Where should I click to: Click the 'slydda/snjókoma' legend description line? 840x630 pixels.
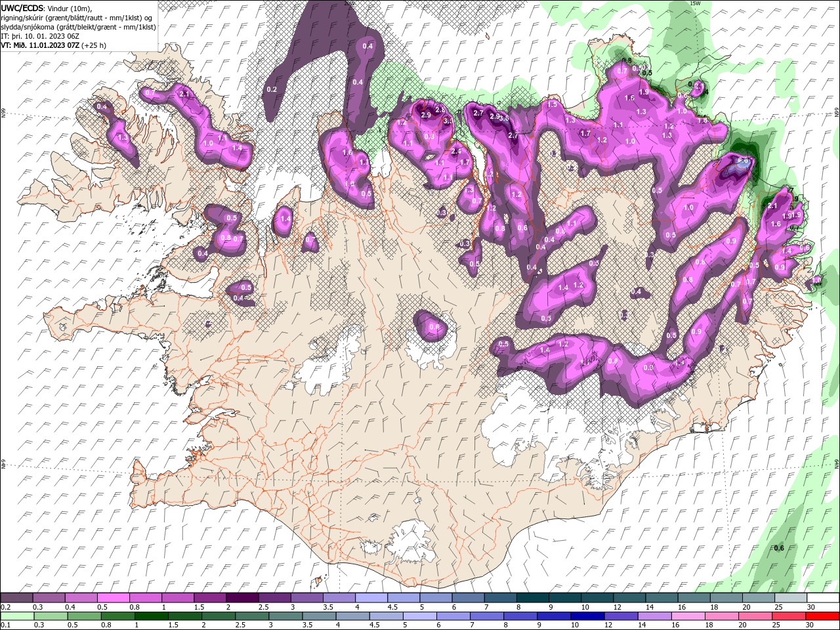[78, 27]
